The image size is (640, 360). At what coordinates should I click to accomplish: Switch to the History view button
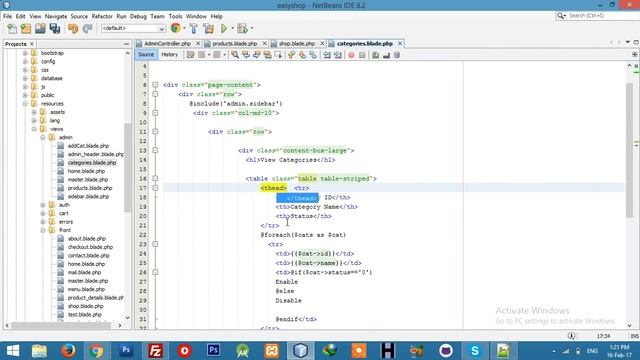(x=169, y=54)
